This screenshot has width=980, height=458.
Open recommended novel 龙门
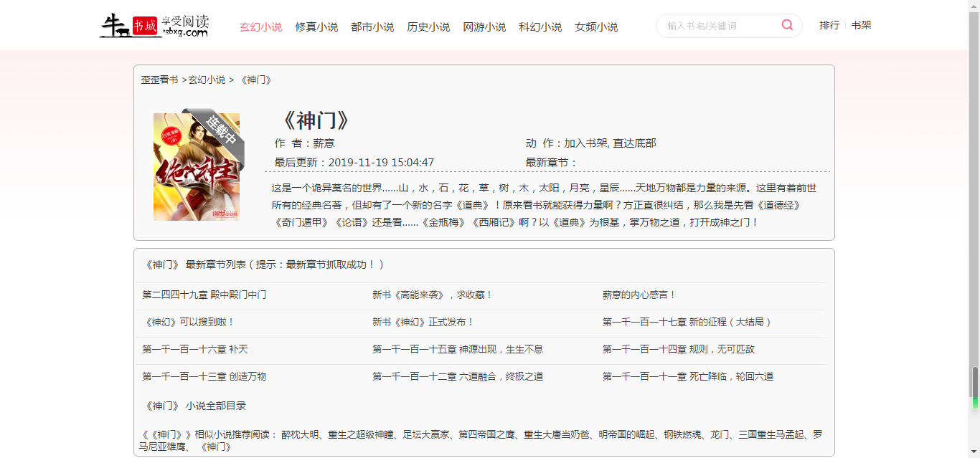[720, 434]
